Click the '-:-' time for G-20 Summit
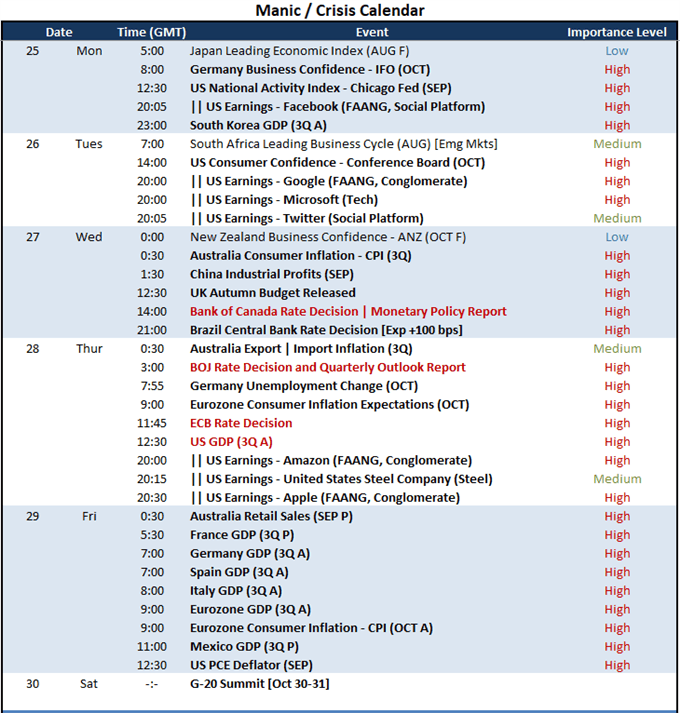Screen dimensions: 680x713 [152, 685]
